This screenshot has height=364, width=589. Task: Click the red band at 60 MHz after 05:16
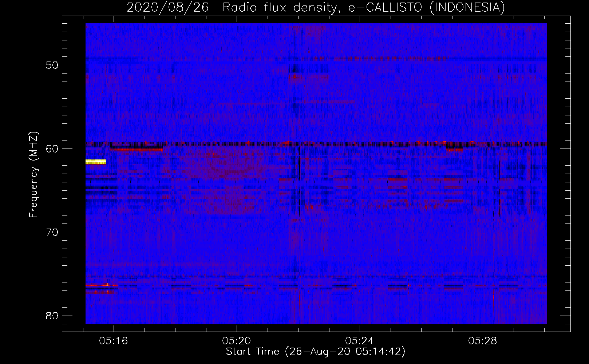point(136,150)
